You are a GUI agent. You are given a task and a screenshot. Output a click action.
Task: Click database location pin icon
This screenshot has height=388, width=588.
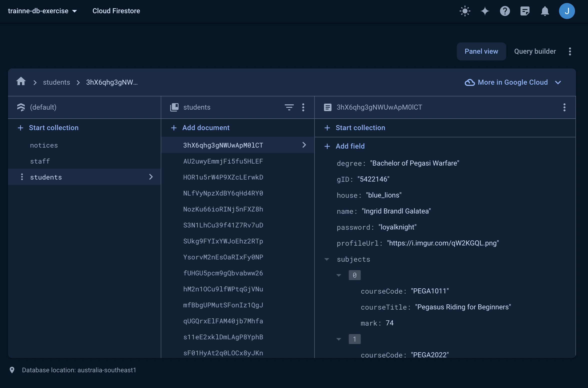(12, 370)
